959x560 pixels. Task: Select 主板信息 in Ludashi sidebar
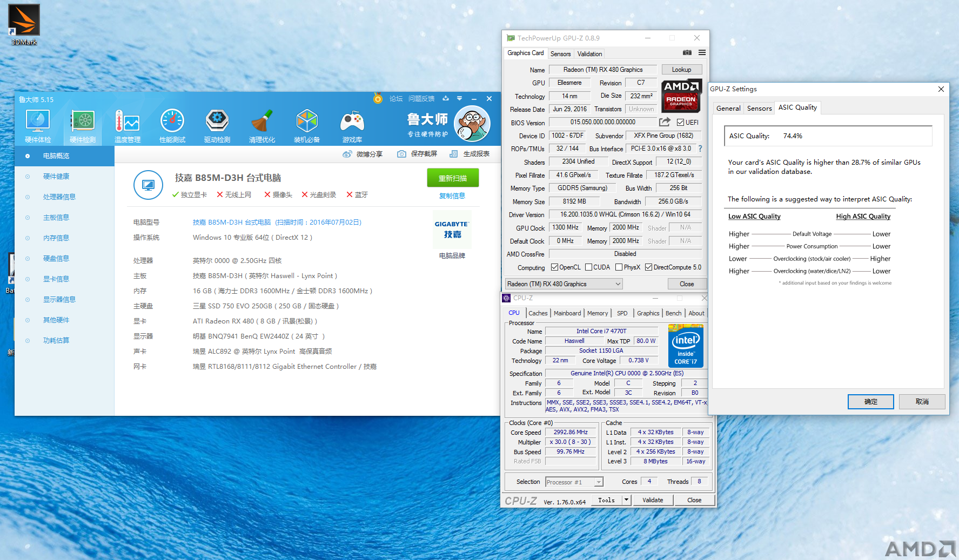[x=64, y=218]
